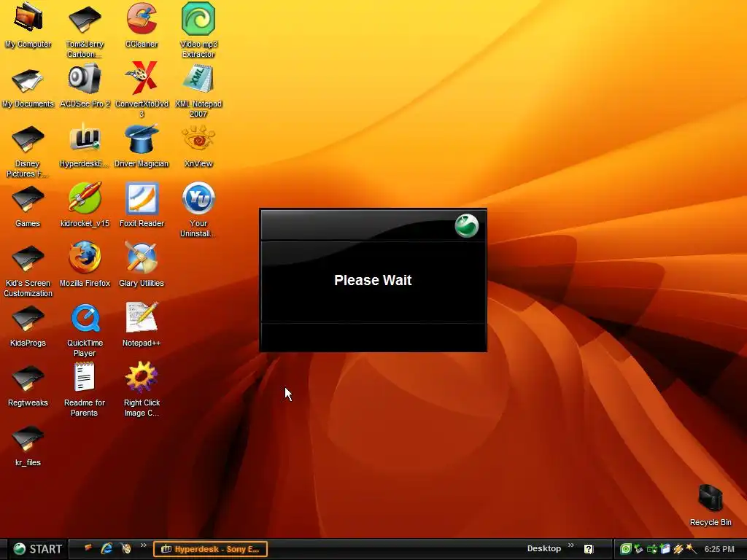Image resolution: width=747 pixels, height=560 pixels.
Task: Click the taskbar clock showing 6:25 PM
Action: (x=719, y=549)
